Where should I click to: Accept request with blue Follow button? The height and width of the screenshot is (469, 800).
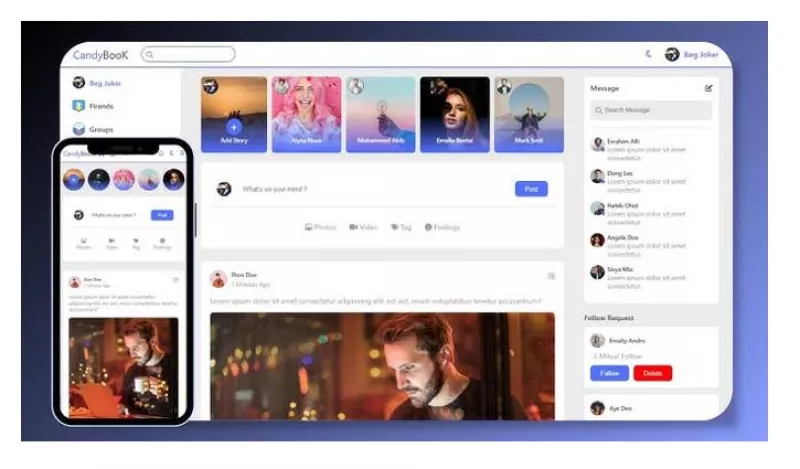(610, 373)
